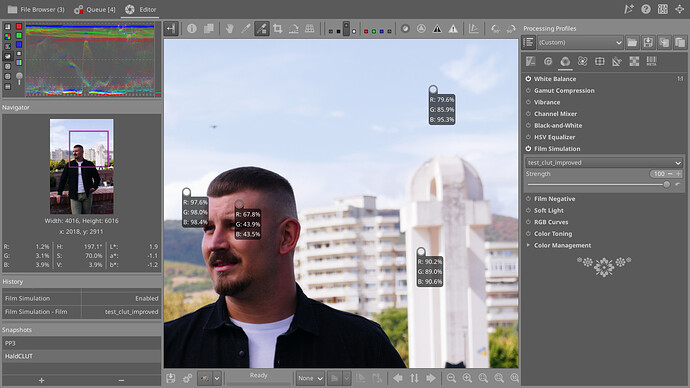Save current image icon

pyautogui.click(x=171, y=378)
